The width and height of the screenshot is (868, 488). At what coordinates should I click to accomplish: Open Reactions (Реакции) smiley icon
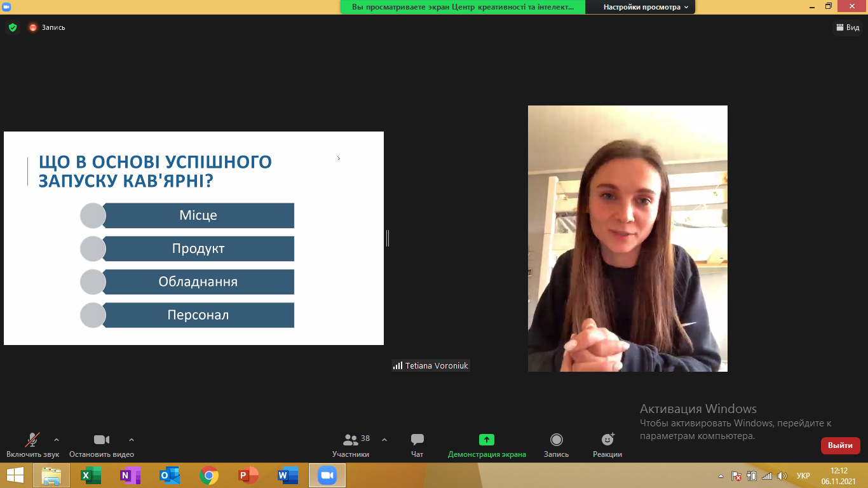607,440
